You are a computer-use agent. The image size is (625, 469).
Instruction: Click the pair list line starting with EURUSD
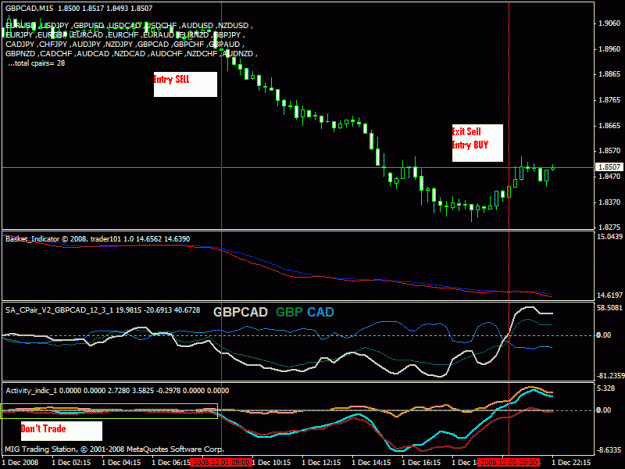129,26
